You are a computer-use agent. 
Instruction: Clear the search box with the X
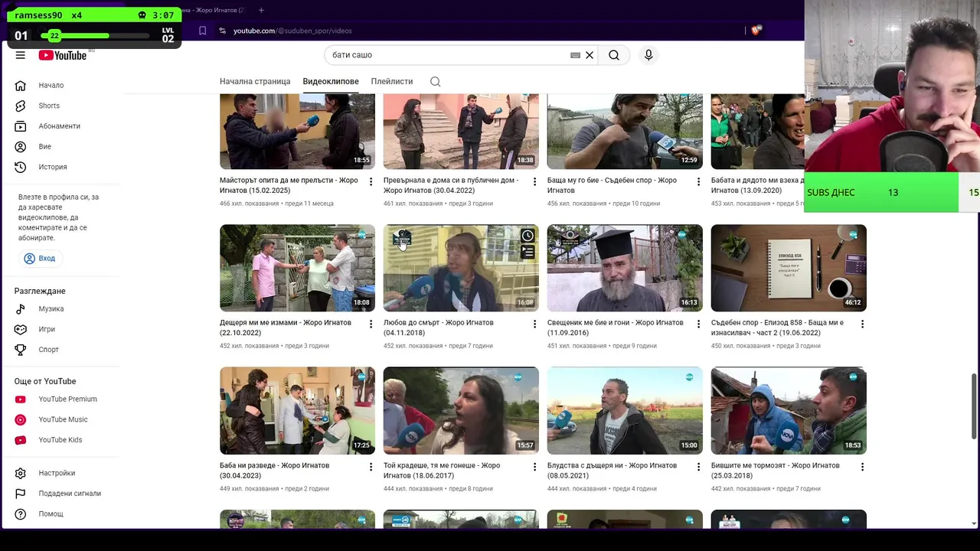[x=590, y=55]
